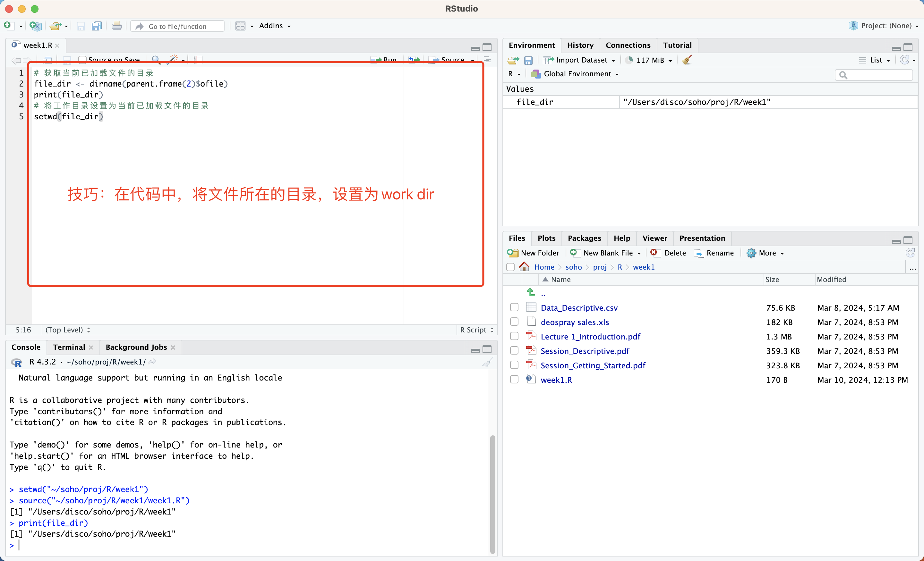The image size is (924, 561).
Task: Click the create project icon
Action: pos(35,26)
